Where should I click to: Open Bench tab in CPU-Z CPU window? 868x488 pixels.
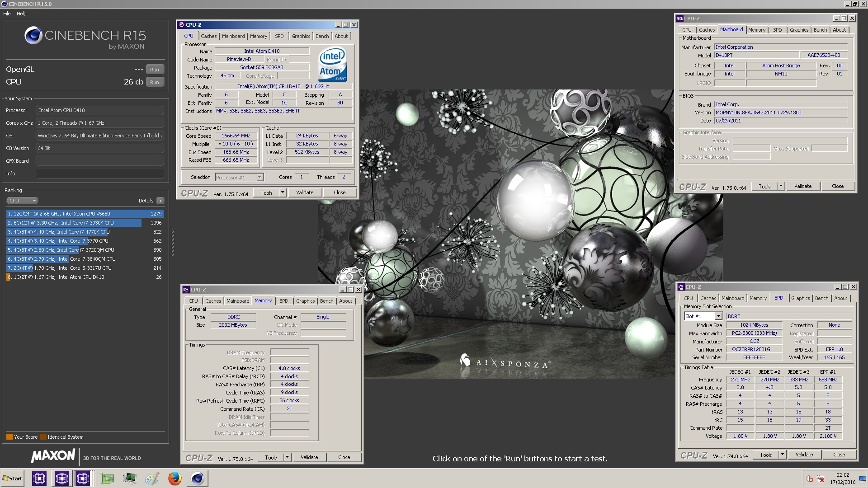tap(322, 36)
